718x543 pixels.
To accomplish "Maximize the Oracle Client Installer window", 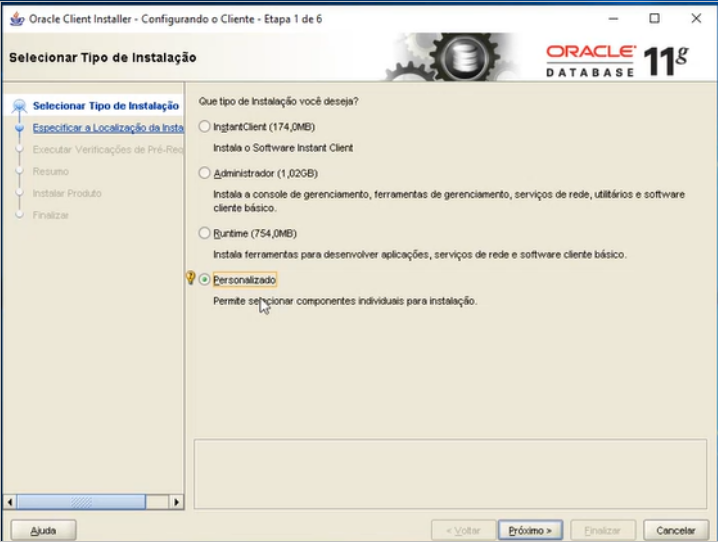I will tap(655, 19).
